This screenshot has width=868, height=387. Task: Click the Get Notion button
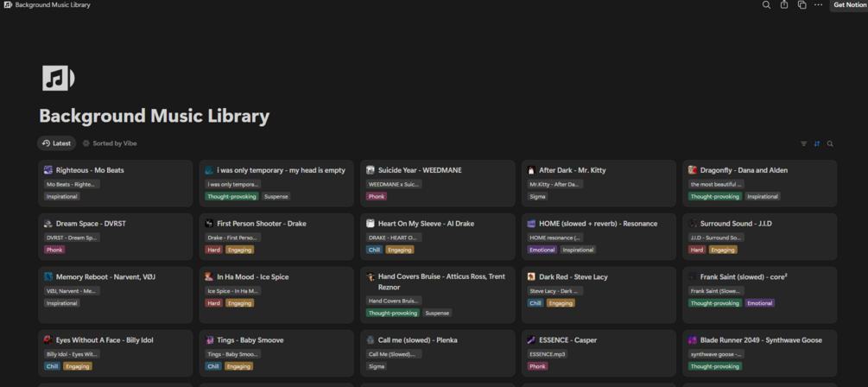(849, 5)
